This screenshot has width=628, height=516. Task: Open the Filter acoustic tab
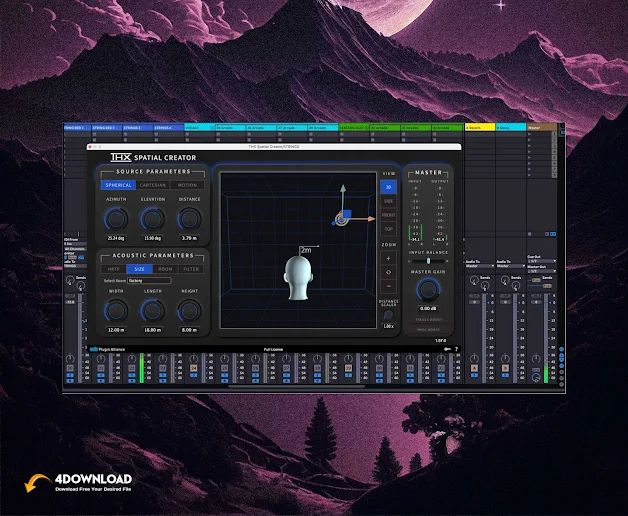pos(191,269)
